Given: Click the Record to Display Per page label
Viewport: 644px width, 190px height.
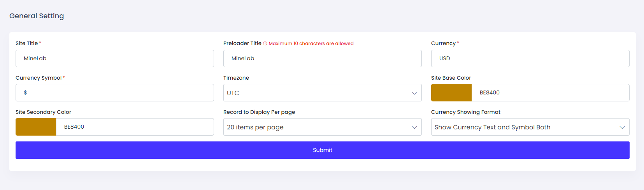Looking at the screenshot, I should (259, 112).
